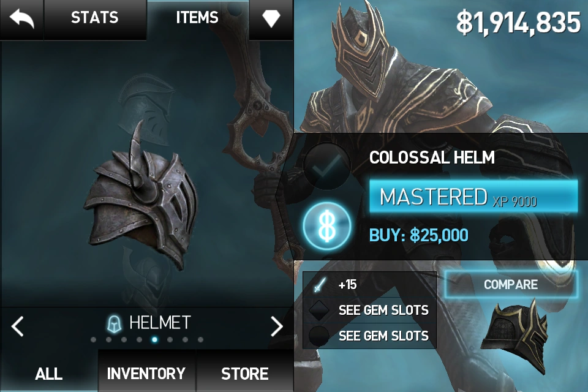Select the Colossal Helm preview image
The image size is (588, 392).
tap(141, 199)
